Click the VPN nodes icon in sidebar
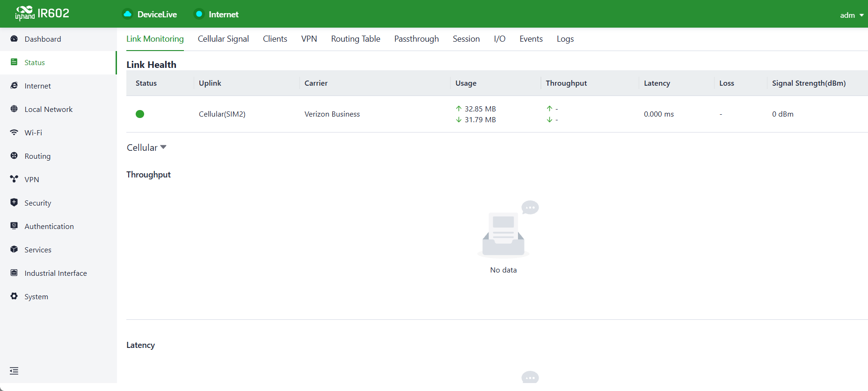The image size is (868, 391). click(x=14, y=179)
